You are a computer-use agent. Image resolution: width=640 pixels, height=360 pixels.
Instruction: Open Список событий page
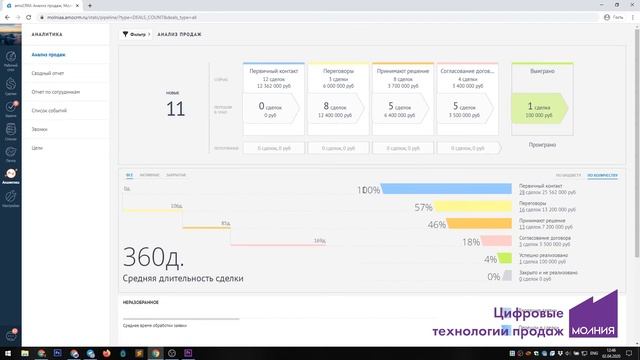[x=49, y=111]
